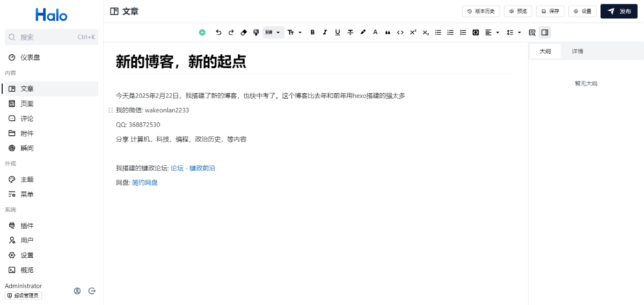Undo the last edit
Viewport: 644px width, 305px height.
(x=218, y=32)
